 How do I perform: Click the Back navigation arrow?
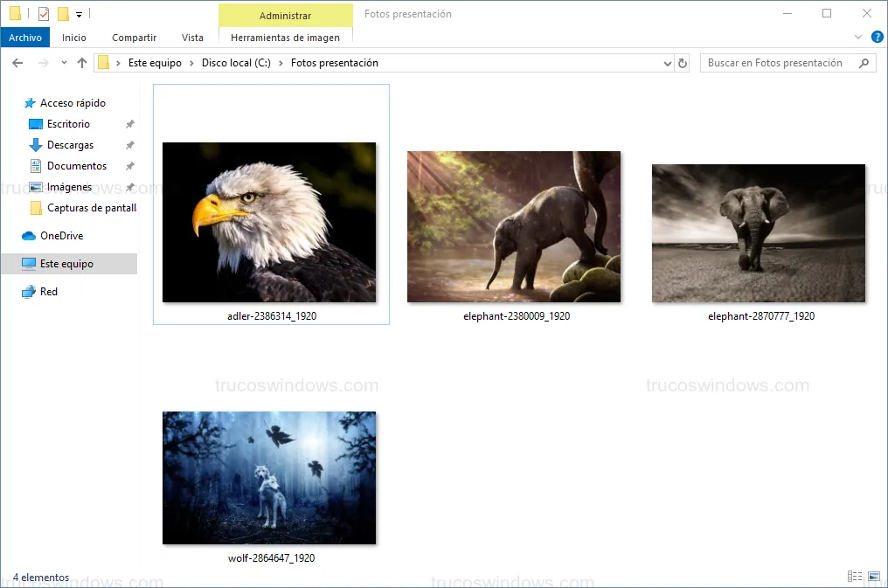click(17, 63)
